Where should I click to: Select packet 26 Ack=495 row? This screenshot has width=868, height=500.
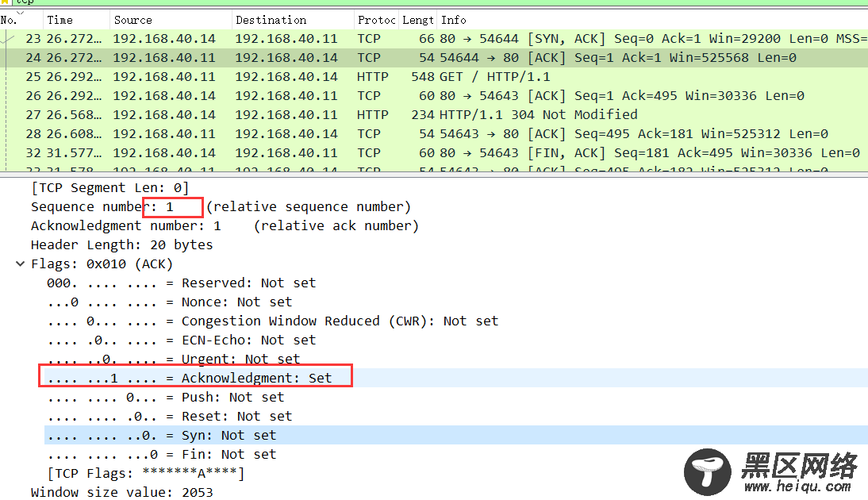point(434,96)
